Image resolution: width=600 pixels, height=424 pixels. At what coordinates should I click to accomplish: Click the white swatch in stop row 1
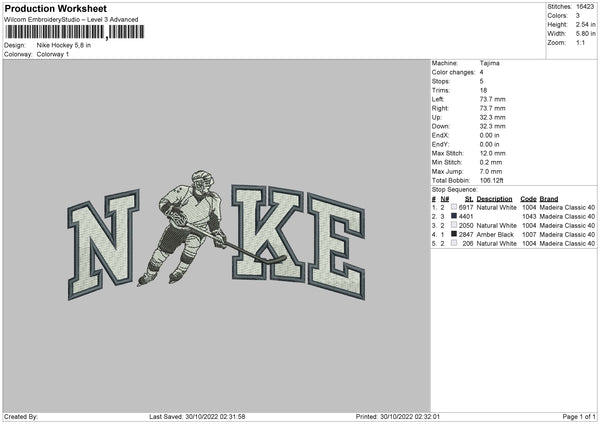pos(454,207)
